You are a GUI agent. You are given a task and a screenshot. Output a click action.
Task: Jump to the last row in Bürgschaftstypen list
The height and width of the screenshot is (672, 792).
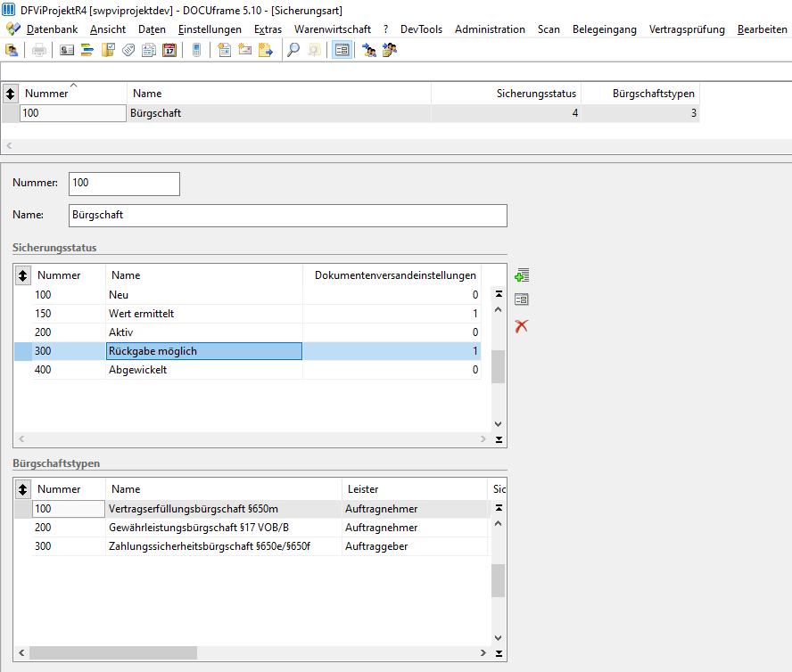(499, 653)
